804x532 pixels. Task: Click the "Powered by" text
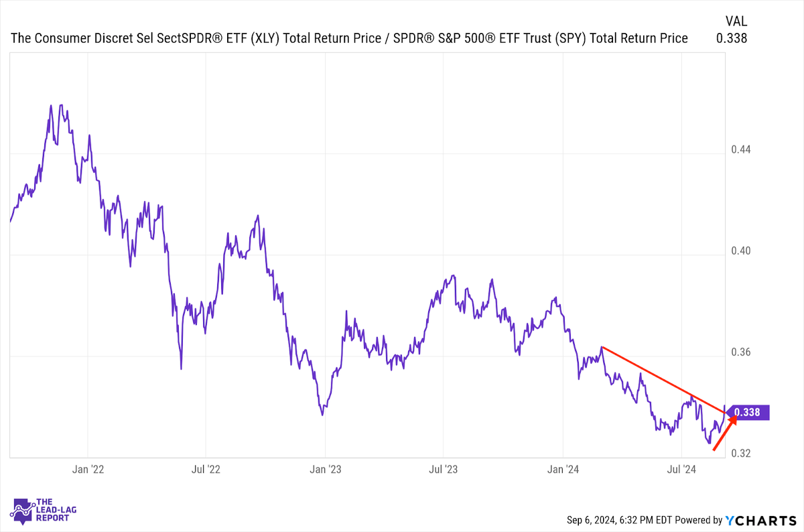pos(697,520)
